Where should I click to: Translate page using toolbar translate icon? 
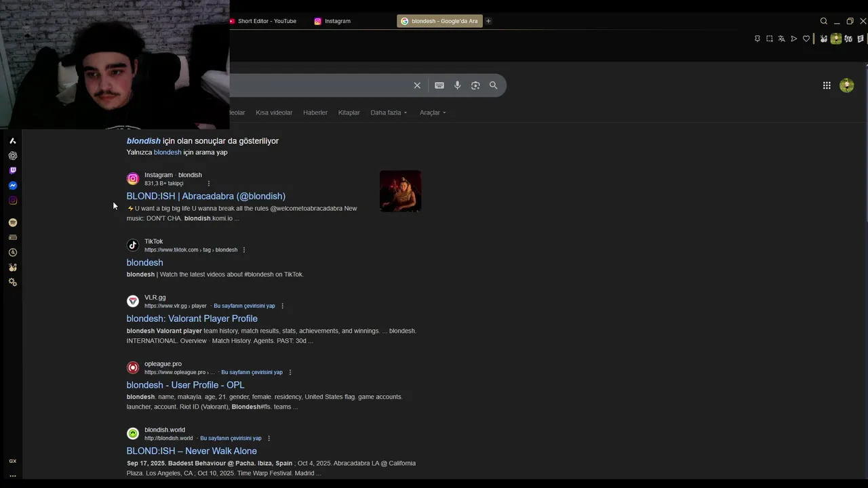781,39
